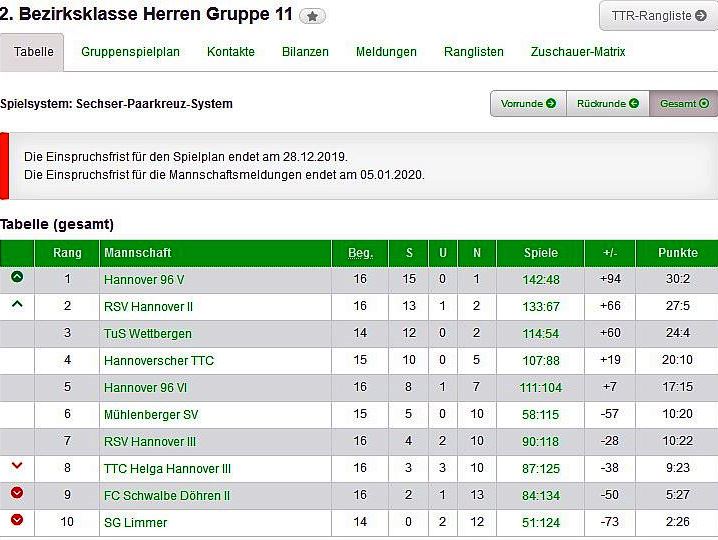This screenshot has width=718, height=540.
Task: Select the Gesamt view toggle
Action: pyautogui.click(x=683, y=103)
